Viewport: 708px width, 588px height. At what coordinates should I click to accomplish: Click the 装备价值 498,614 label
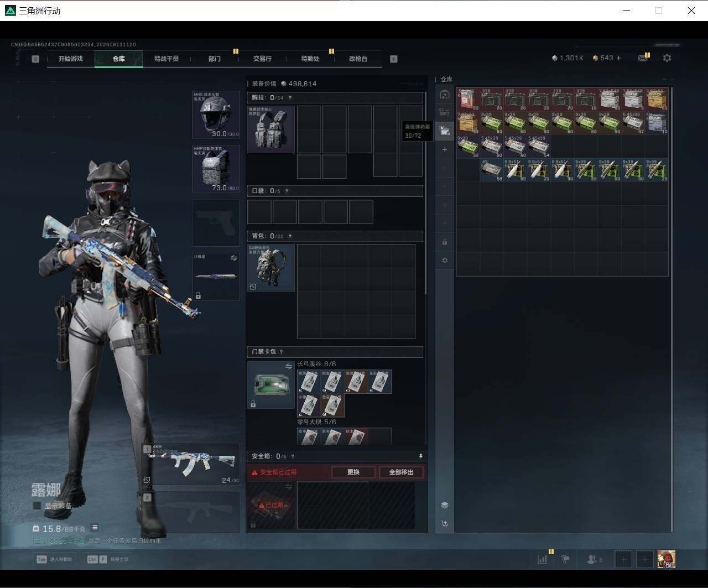tap(284, 84)
